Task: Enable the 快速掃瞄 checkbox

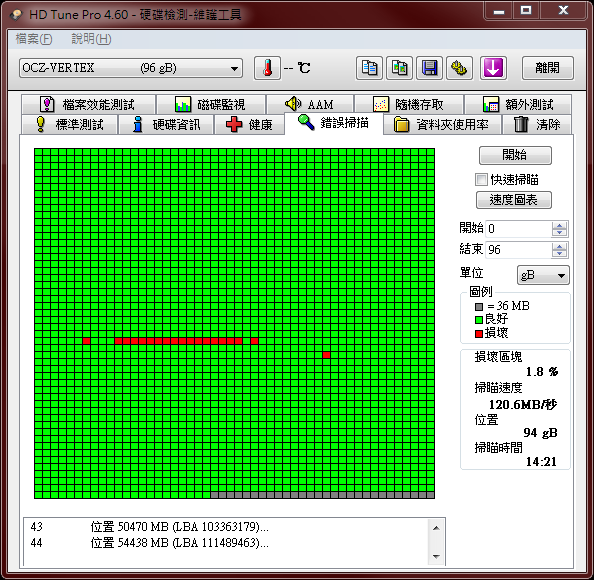Action: [481, 180]
